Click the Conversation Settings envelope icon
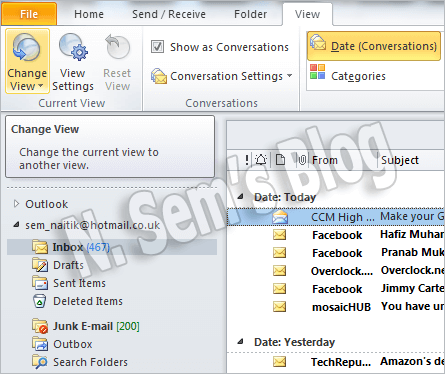 158,76
